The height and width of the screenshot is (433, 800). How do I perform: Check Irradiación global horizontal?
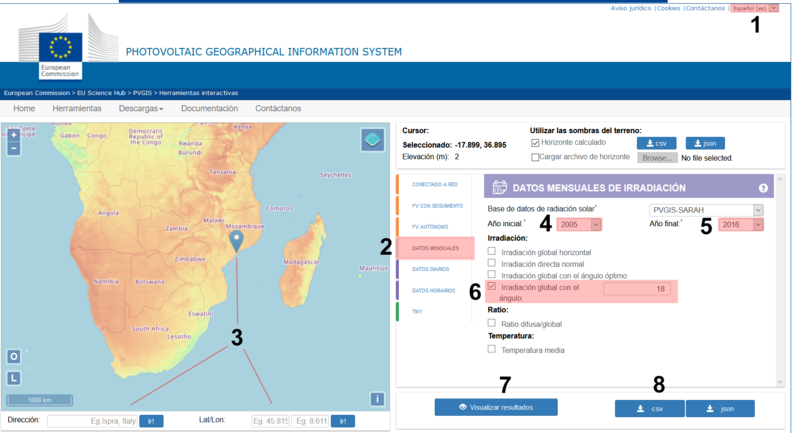coord(491,251)
